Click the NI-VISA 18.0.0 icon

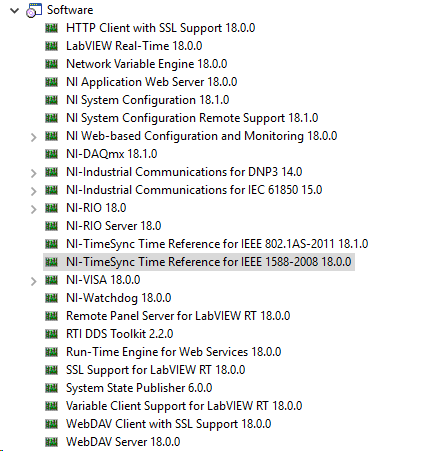pos(51,280)
